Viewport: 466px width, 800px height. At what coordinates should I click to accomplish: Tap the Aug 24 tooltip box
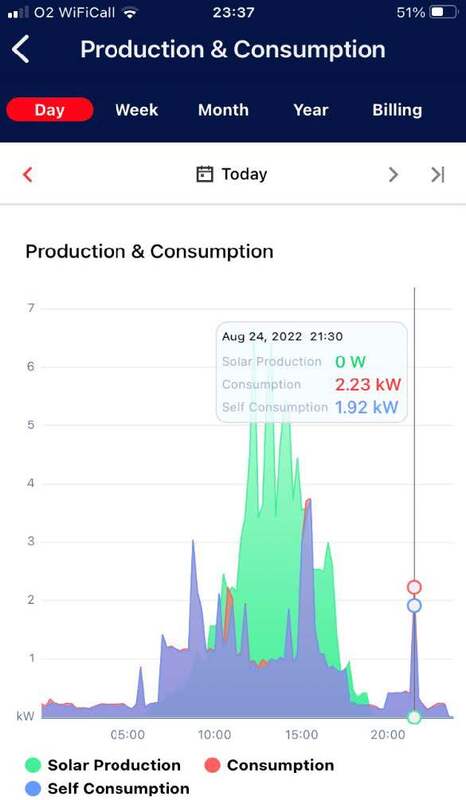(312, 372)
